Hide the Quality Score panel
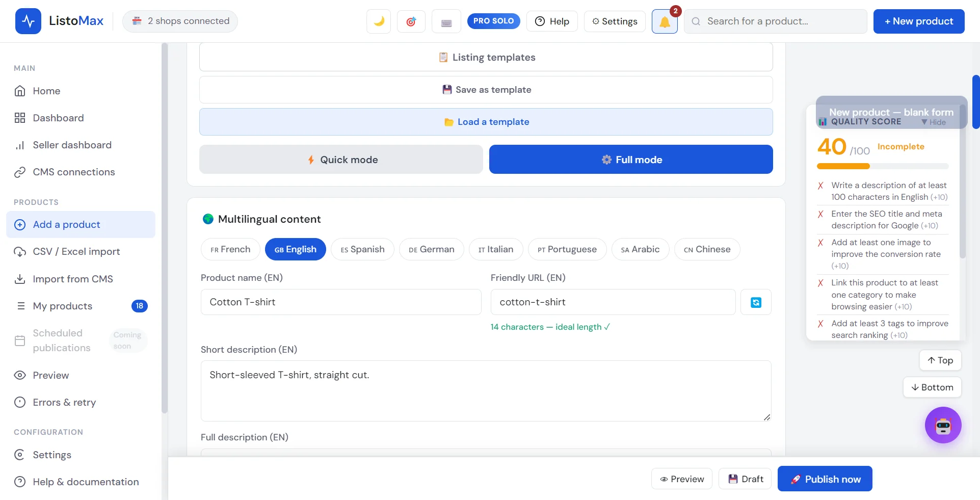 934,122
